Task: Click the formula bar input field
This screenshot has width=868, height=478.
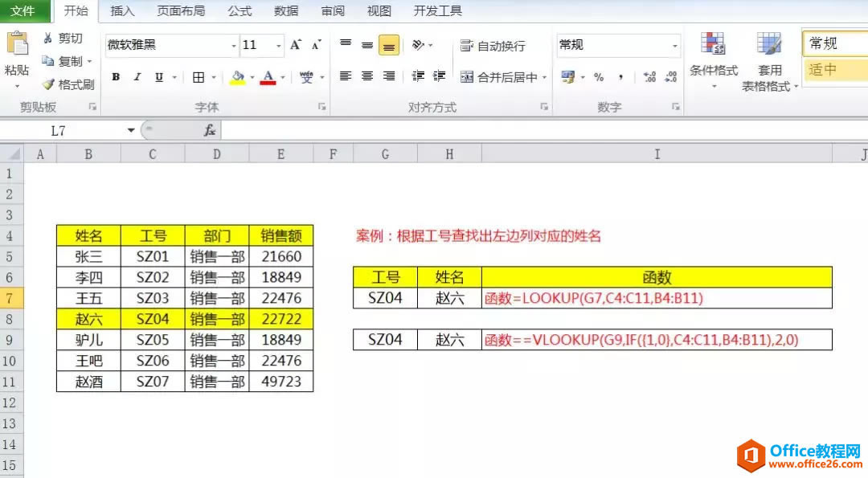Action: [545, 131]
